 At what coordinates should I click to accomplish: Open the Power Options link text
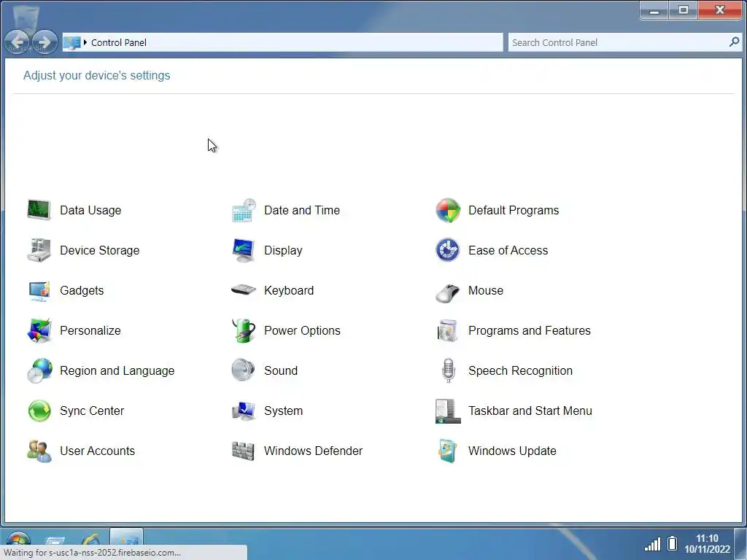(303, 330)
